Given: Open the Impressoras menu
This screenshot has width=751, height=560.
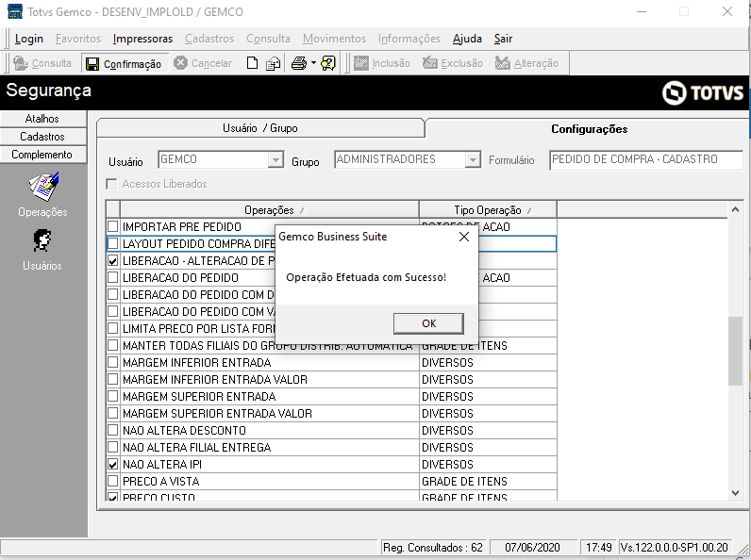Looking at the screenshot, I should coord(142,39).
